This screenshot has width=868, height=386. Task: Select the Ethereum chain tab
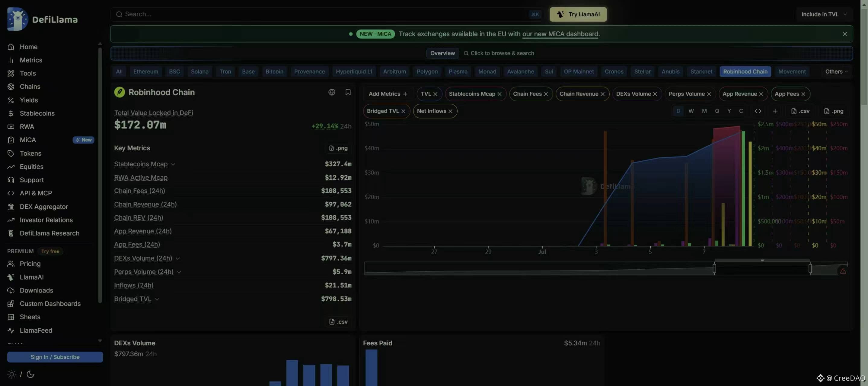[x=145, y=72]
